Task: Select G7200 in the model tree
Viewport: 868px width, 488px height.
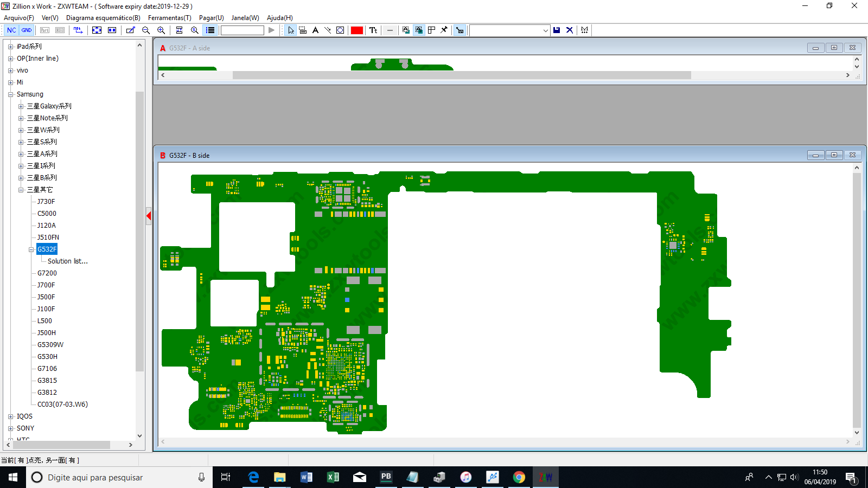Action: click(47, 273)
